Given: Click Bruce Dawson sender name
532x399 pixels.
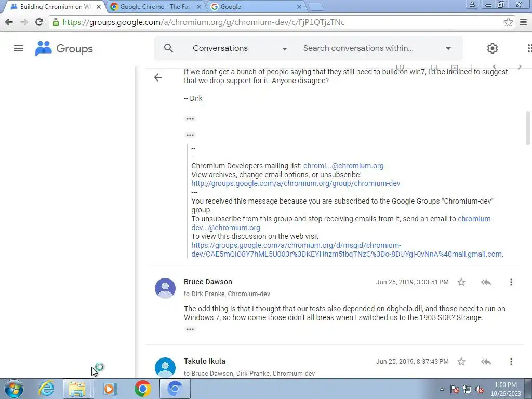Looking at the screenshot, I should point(208,282).
